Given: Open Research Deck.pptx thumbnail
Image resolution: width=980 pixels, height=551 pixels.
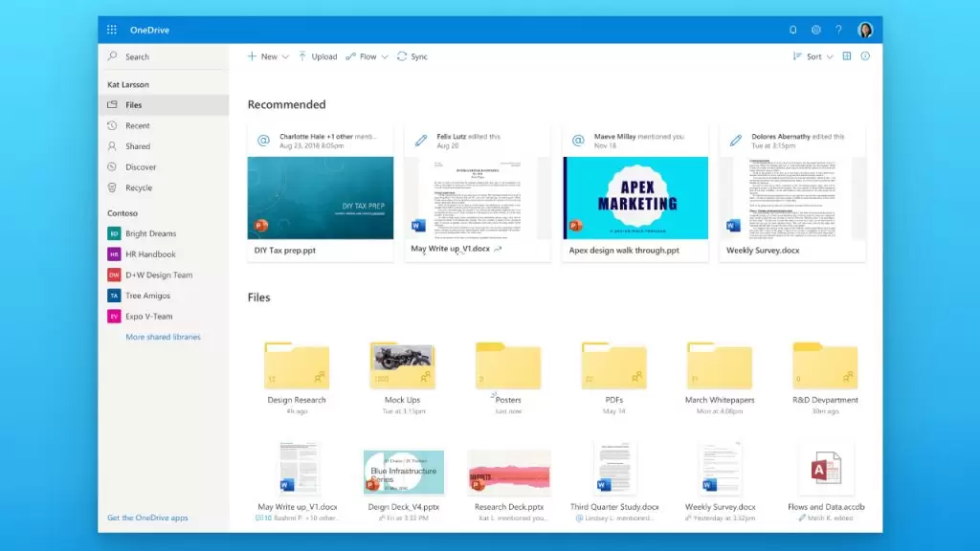Looking at the screenshot, I should pyautogui.click(x=509, y=472).
